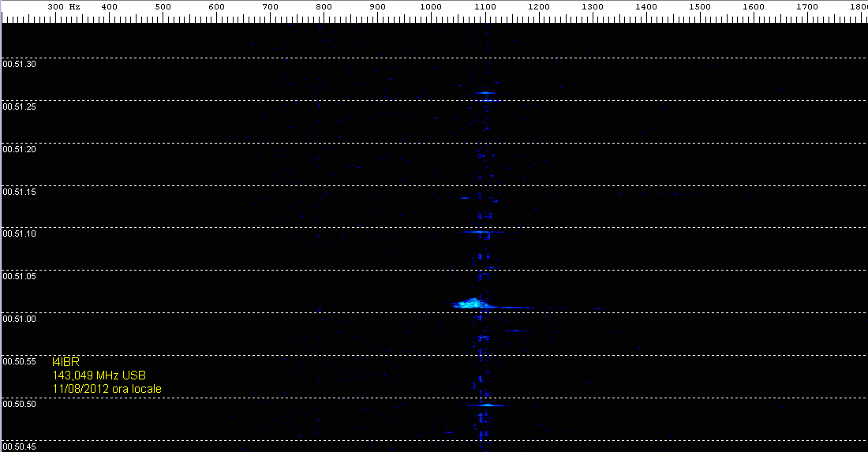The height and width of the screenshot is (452, 868).
Task: Click the I4IBR callsign annotation
Action: (65, 362)
